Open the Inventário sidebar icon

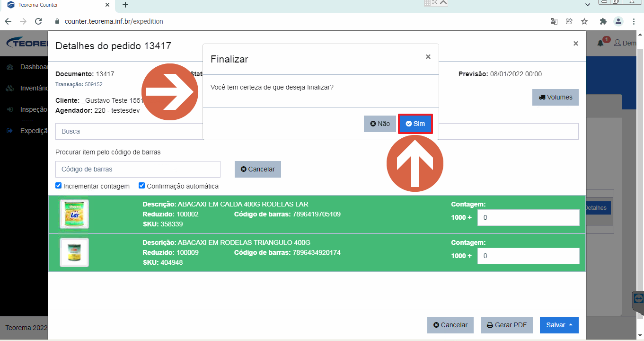(9, 88)
